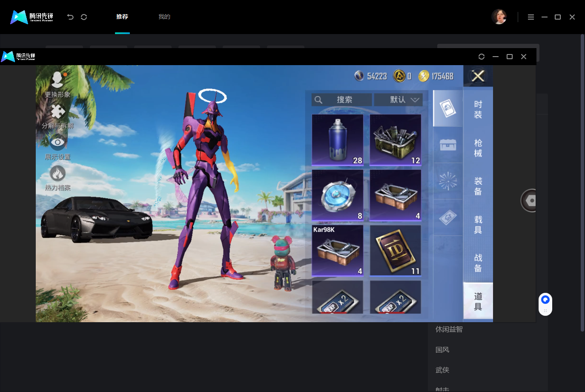
Task: Select the small bear figure companion
Action: point(283,264)
